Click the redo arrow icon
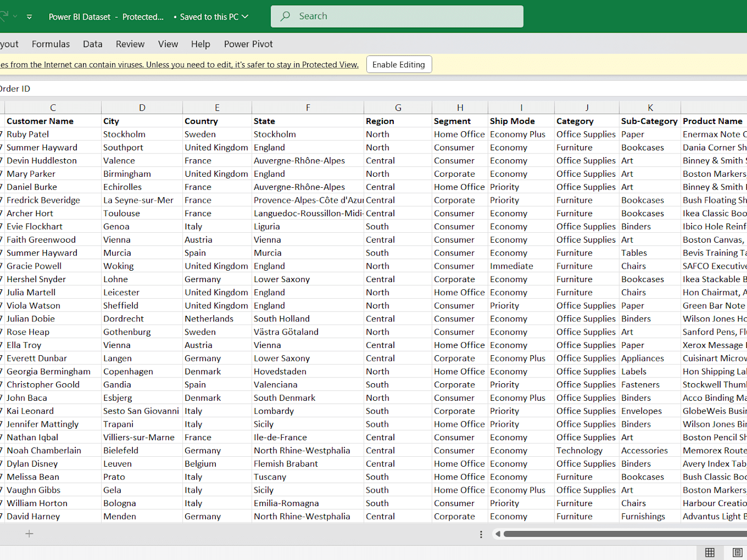The width and height of the screenshot is (747, 560). coord(4,16)
